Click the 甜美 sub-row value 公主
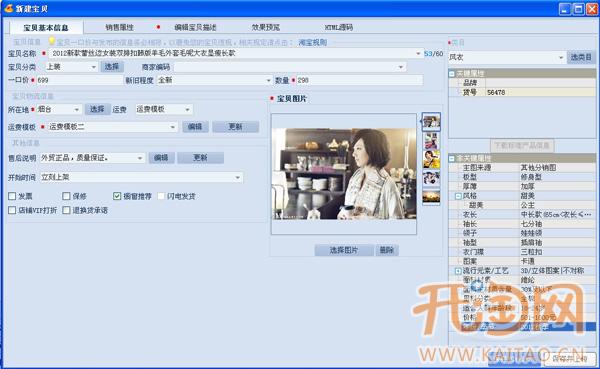Viewport: 600px width, 369px height. 558,205
